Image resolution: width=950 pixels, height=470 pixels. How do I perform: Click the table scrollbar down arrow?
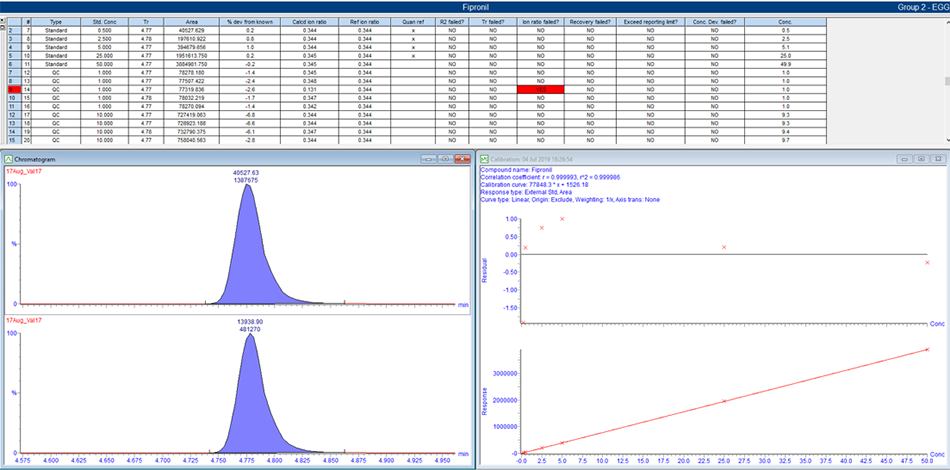click(945, 141)
